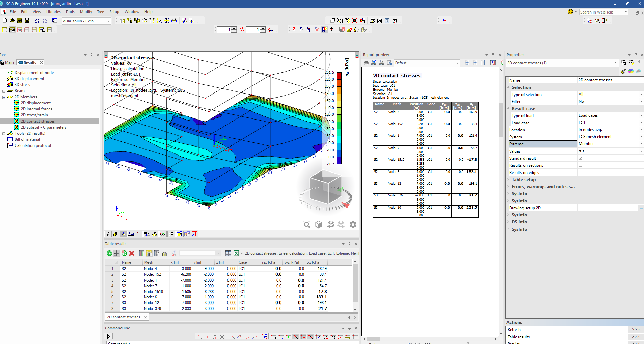Image resolution: width=644 pixels, height=344 pixels.
Task: Expand the Beams tree node
Action: 4,91
